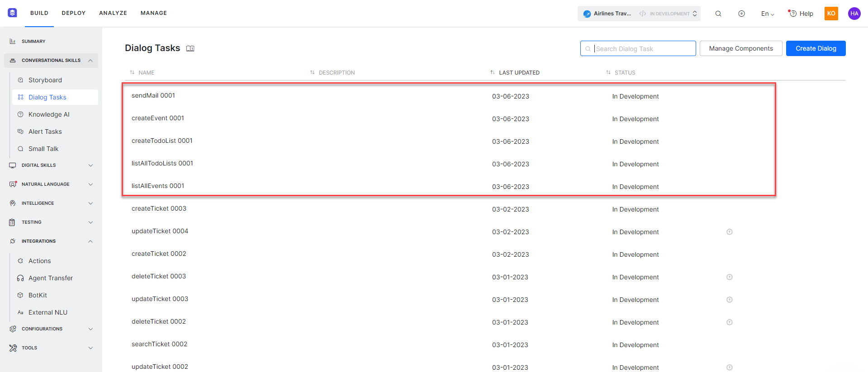
Task: Click the circular icon beside deleteTicket 0003
Action: (729, 277)
